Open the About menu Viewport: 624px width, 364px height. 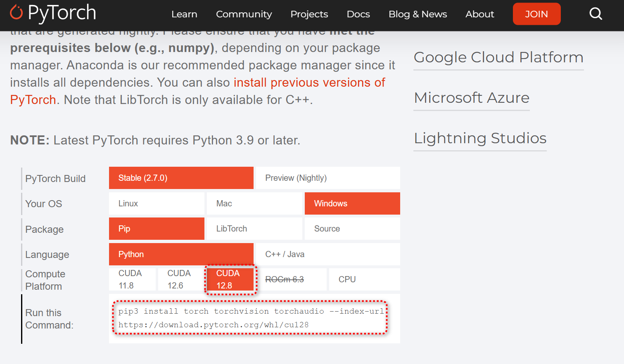pyautogui.click(x=480, y=14)
